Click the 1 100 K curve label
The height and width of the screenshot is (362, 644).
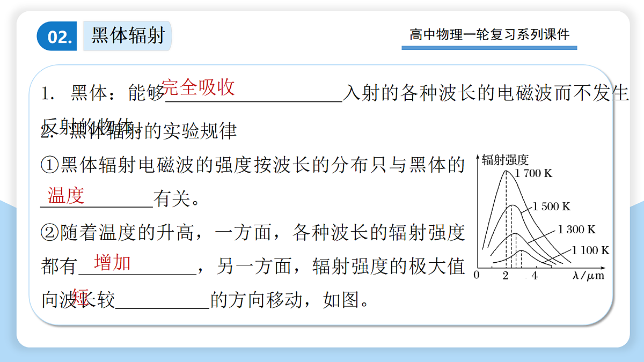pos(590,250)
